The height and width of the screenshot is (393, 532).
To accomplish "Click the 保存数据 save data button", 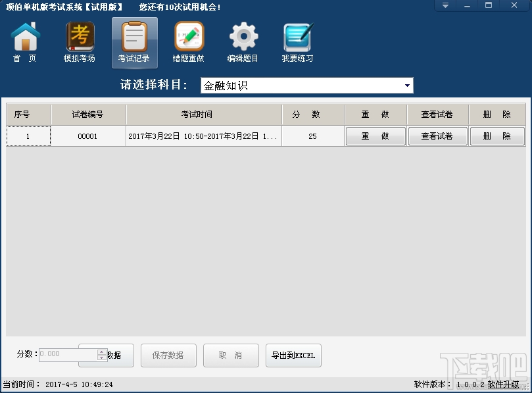I will (168, 355).
